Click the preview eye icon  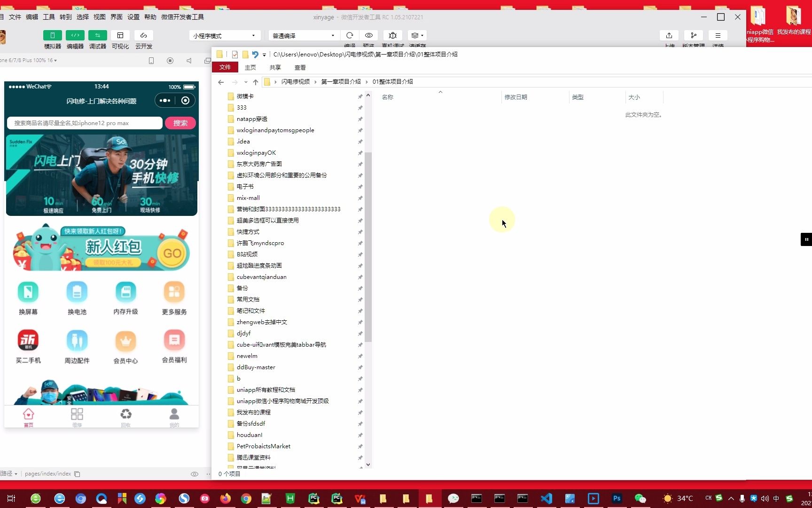tap(369, 35)
